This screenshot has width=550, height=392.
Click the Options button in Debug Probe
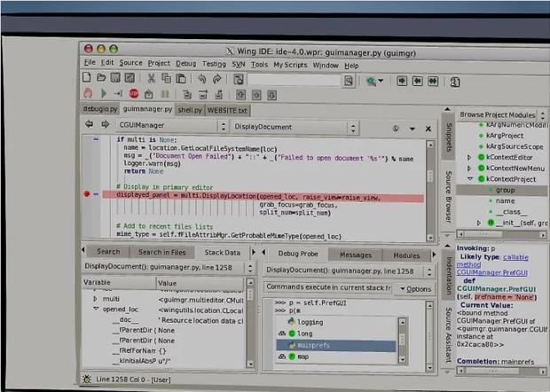tap(416, 289)
